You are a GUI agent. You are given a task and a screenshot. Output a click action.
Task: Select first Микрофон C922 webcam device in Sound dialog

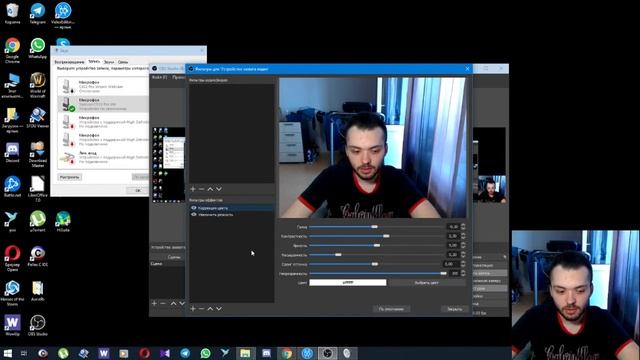[x=103, y=87]
